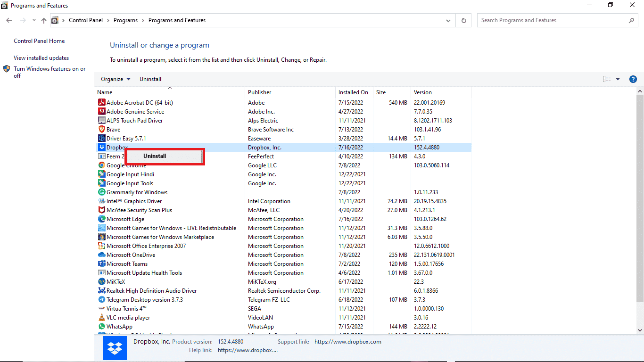This screenshot has height=362, width=644.
Task: Sort by the Installed On column header
Action: tap(354, 92)
